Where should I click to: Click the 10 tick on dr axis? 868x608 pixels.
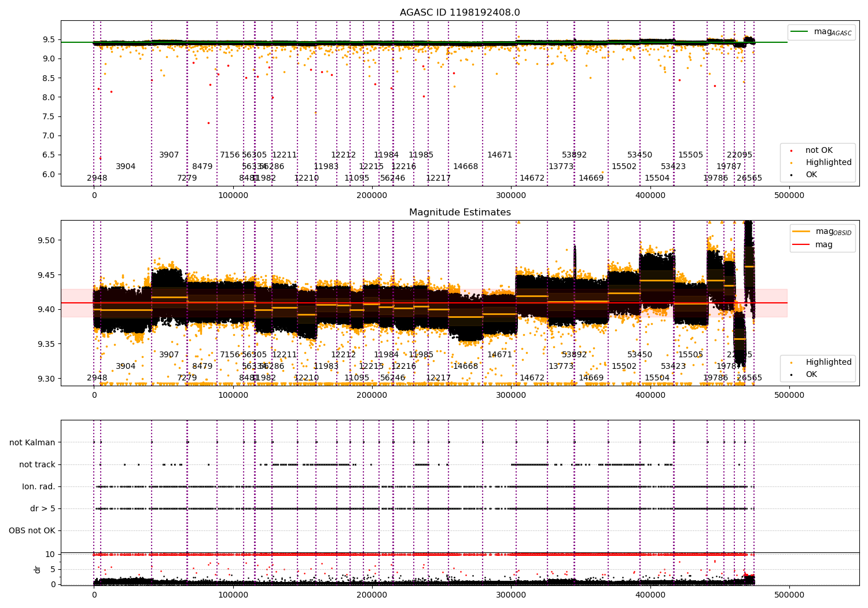coord(50,554)
